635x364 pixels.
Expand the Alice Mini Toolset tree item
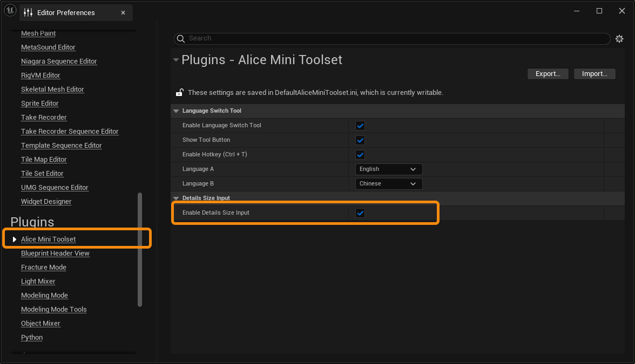[x=15, y=238]
